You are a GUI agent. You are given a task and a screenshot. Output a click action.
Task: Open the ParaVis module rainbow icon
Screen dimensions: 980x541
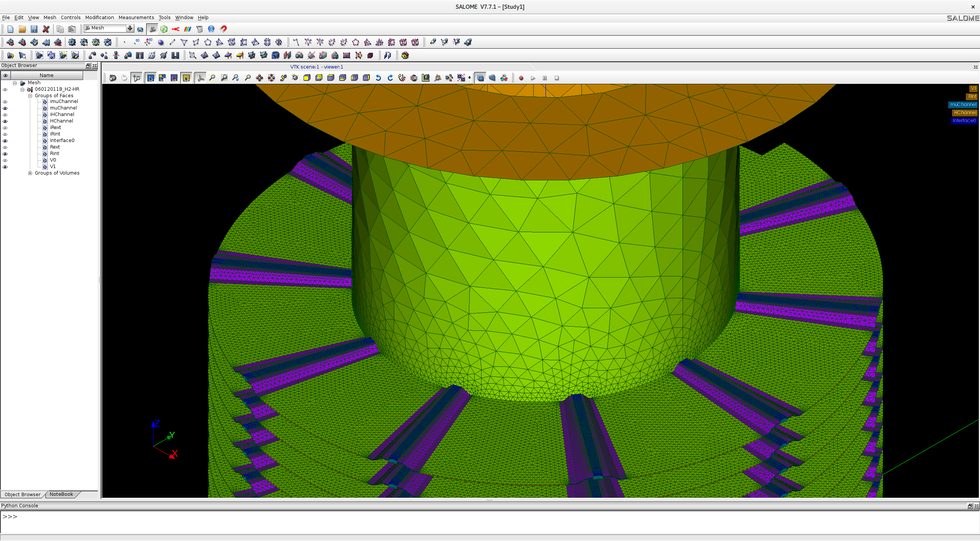(188, 29)
